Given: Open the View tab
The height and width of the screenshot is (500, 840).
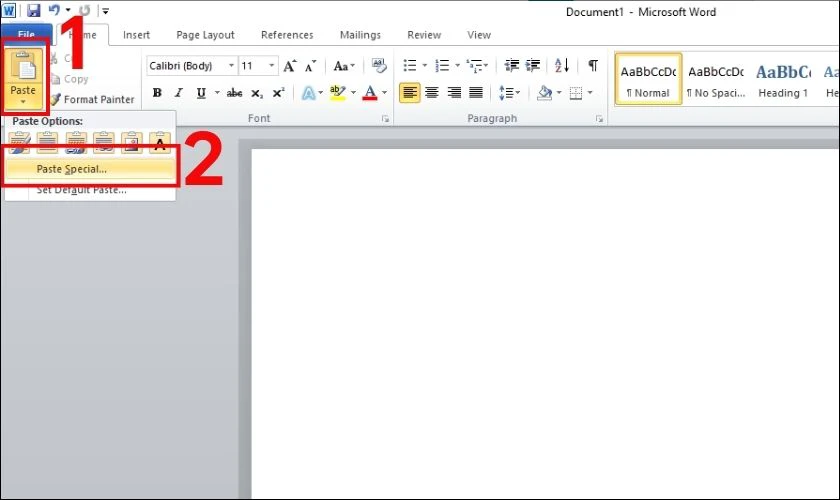Looking at the screenshot, I should click(x=478, y=35).
